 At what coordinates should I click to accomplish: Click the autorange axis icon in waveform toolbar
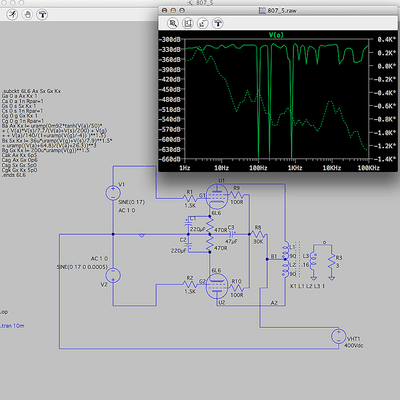pyautogui.click(x=203, y=23)
